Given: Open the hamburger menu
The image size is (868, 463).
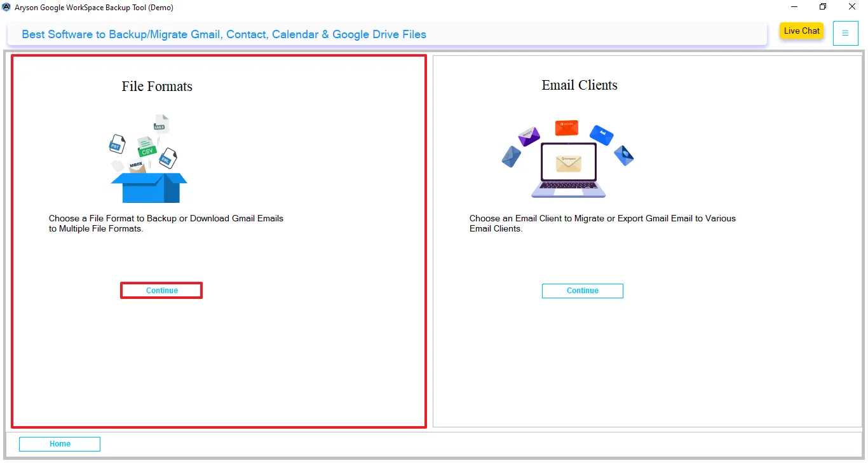Looking at the screenshot, I should tap(845, 32).
